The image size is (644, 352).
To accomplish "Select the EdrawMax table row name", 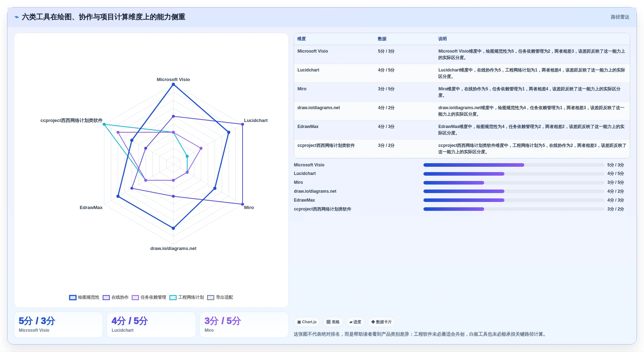I will pyautogui.click(x=308, y=127).
